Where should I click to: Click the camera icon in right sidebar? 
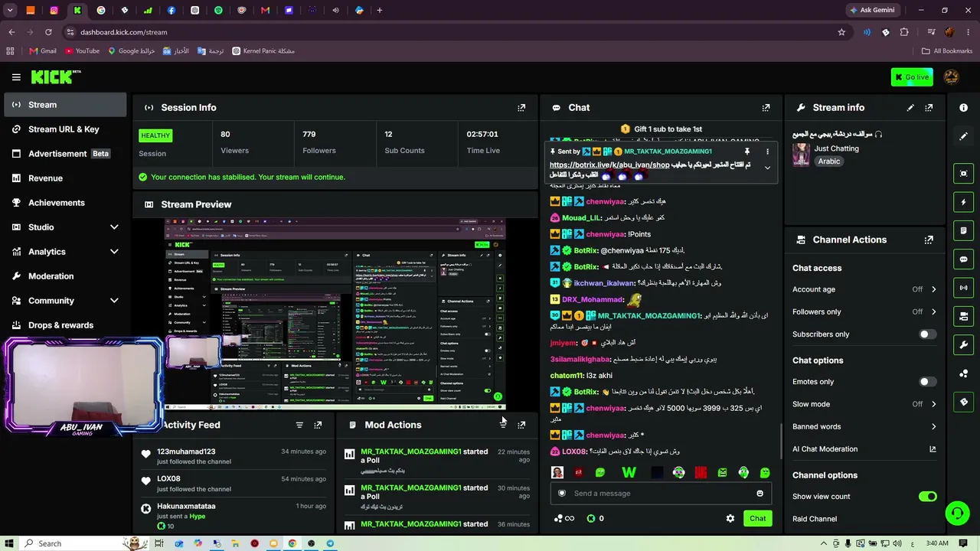click(963, 316)
